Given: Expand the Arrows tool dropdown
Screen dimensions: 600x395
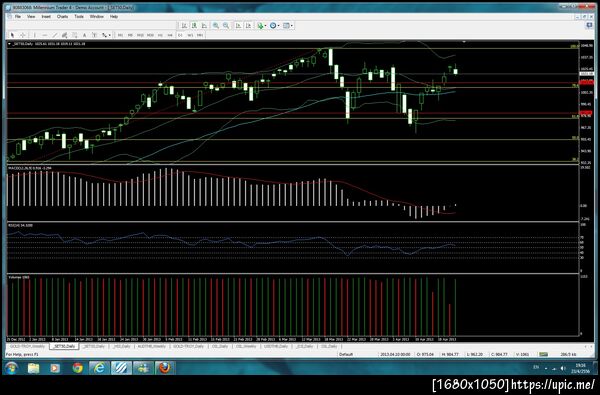Looking at the screenshot, I should 109,35.
